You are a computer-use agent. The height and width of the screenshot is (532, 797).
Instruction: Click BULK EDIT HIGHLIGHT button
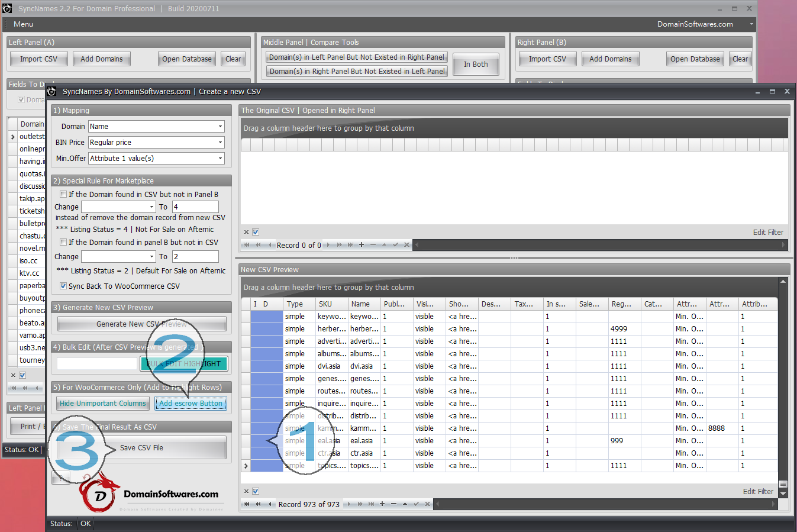click(184, 363)
